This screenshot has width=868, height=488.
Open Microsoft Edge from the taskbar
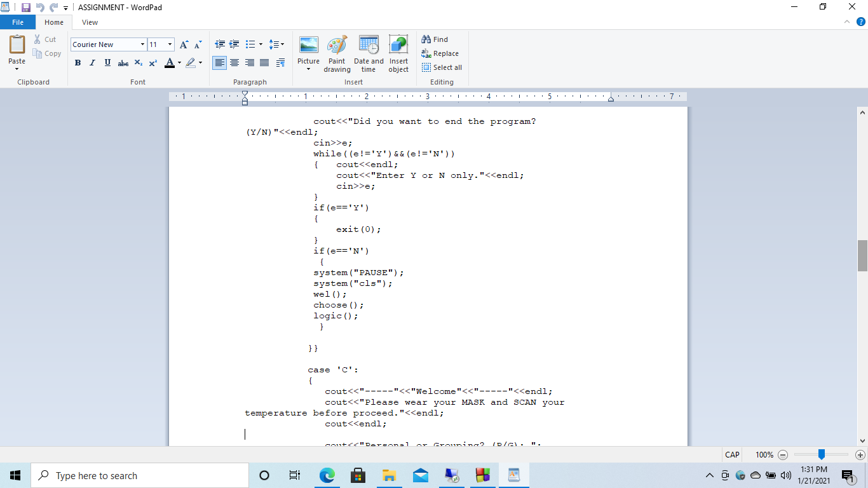(327, 475)
